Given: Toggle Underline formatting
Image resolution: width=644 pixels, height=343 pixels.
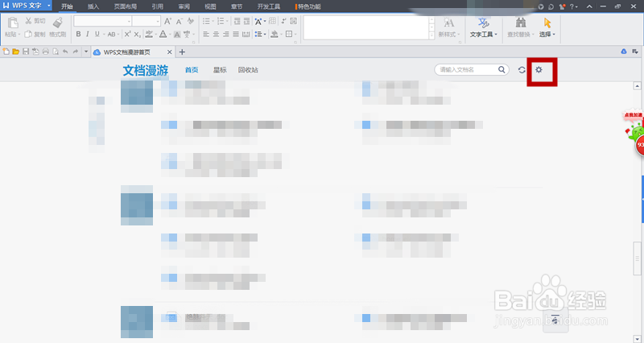Looking at the screenshot, I should [97, 34].
